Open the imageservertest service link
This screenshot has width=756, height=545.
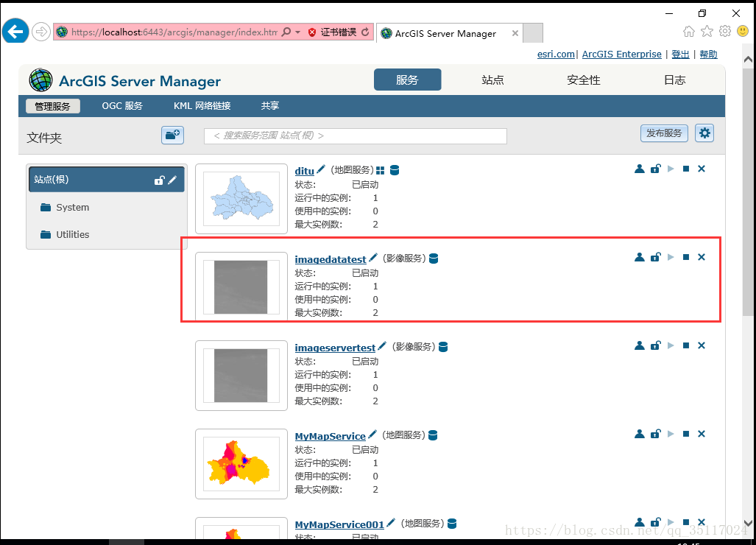(x=335, y=348)
